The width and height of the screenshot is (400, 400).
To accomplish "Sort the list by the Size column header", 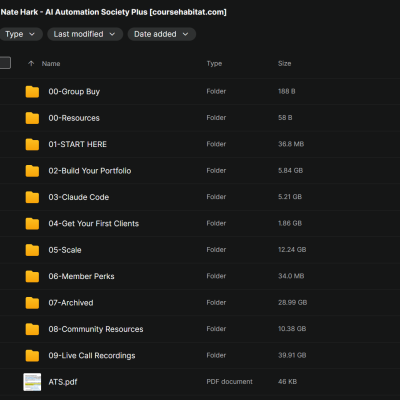I will (x=284, y=63).
